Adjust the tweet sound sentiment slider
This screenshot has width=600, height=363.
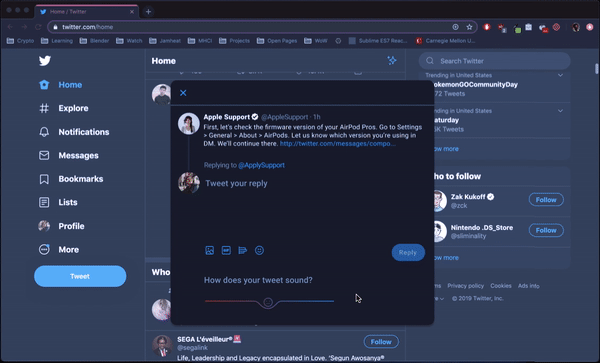268,303
